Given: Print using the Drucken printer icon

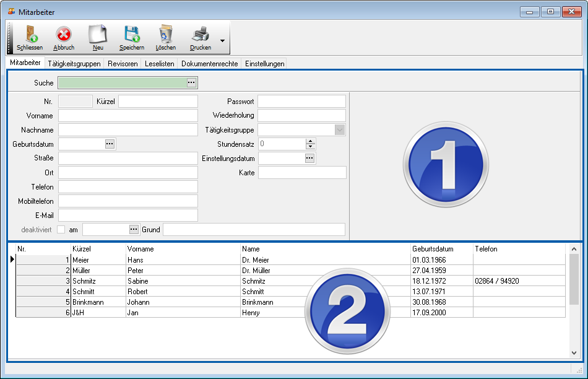Looking at the screenshot, I should coord(200,35).
